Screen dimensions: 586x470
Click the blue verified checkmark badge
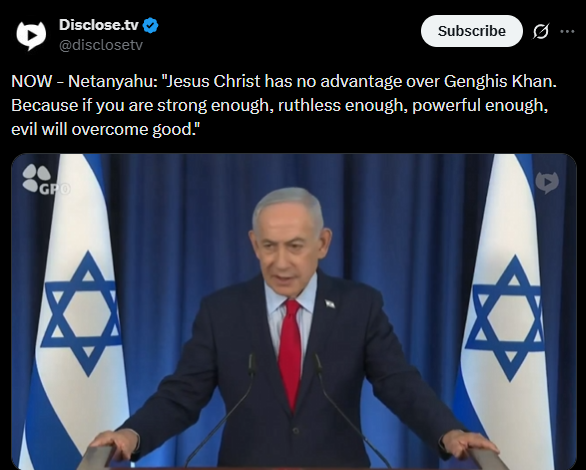click(151, 25)
